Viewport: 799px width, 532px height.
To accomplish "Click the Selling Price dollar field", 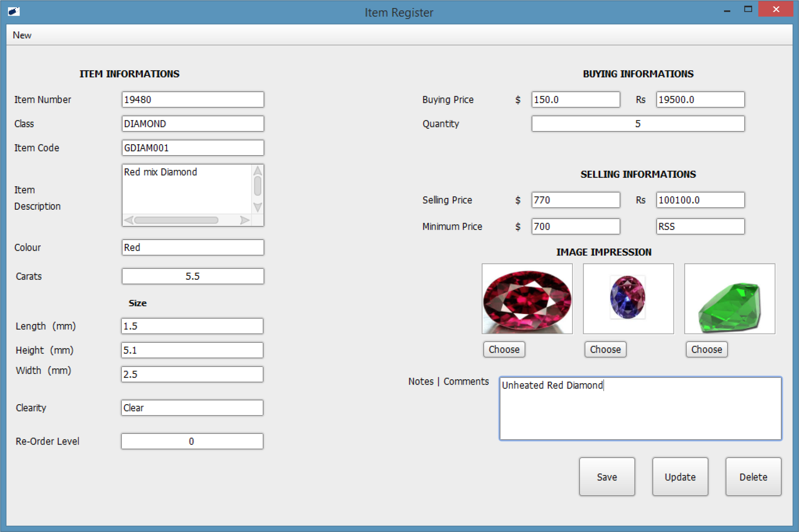I will point(575,200).
